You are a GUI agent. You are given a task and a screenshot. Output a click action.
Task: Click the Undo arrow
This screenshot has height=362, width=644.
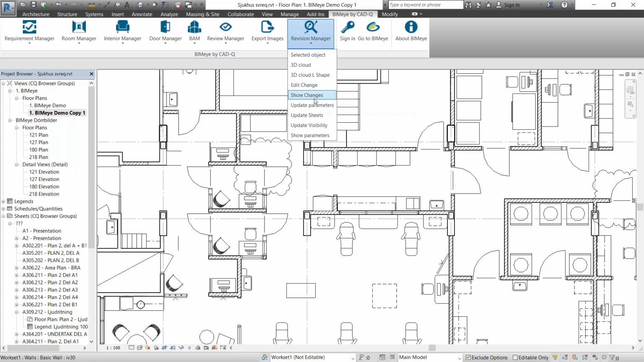pyautogui.click(x=58, y=5)
